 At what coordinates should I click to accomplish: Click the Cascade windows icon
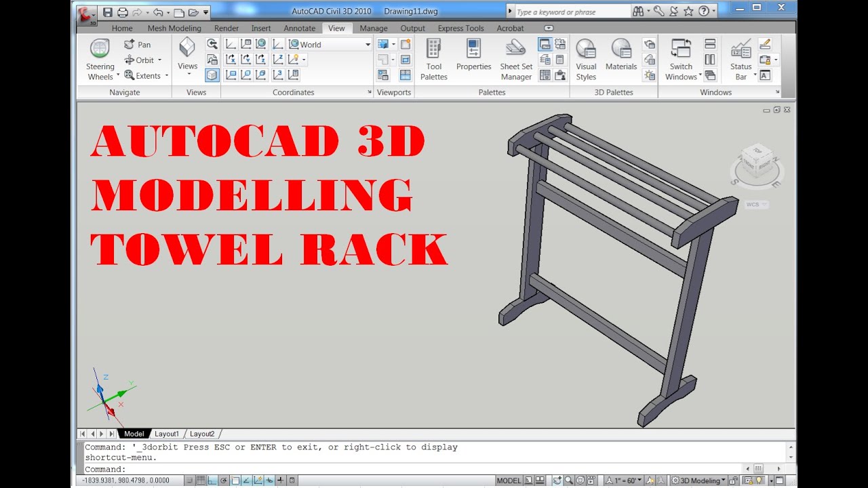pyautogui.click(x=710, y=75)
